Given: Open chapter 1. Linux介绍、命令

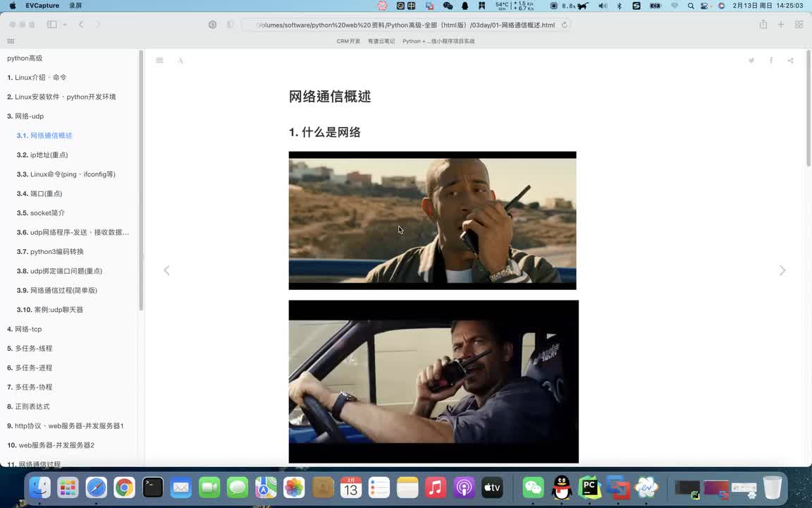Looking at the screenshot, I should (37, 77).
